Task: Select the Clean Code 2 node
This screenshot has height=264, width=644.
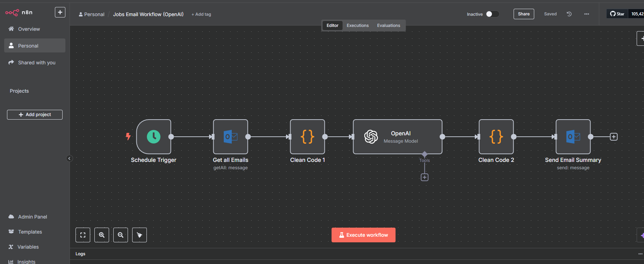Action: click(x=496, y=137)
